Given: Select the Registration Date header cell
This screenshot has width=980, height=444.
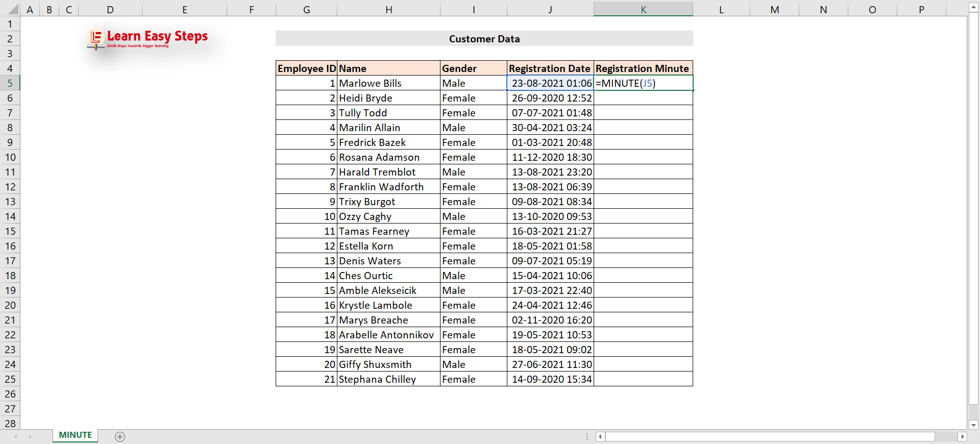Looking at the screenshot, I should coord(550,68).
